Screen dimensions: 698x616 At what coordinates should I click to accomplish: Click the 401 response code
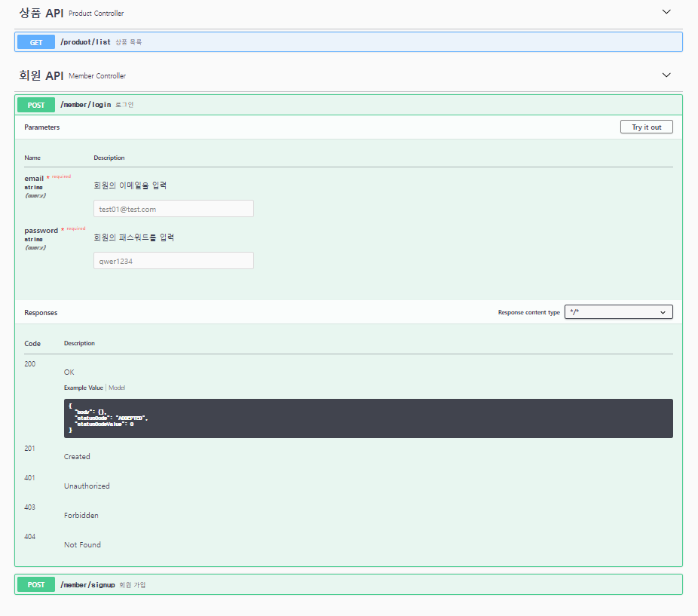(x=29, y=478)
